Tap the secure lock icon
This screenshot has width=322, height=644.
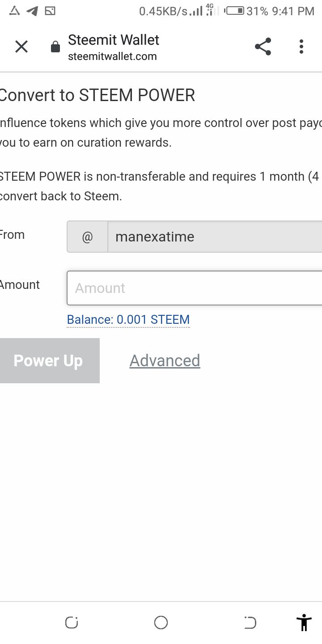pos(55,47)
